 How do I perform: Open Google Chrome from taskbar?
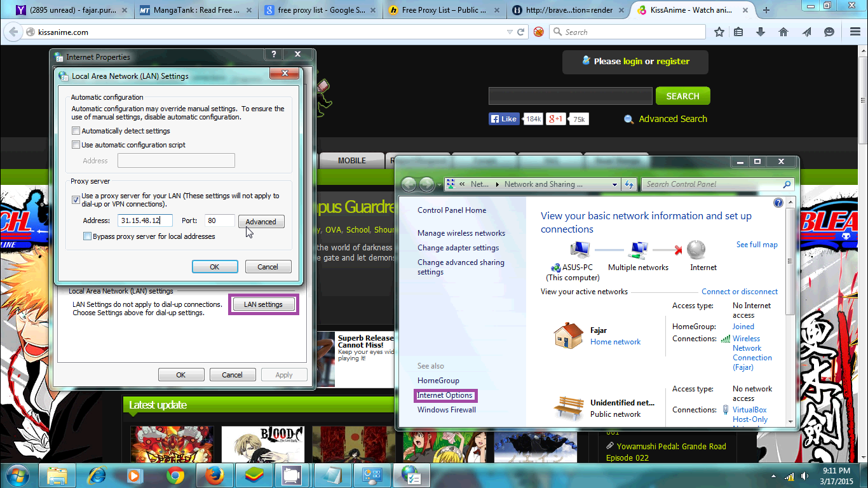point(175,475)
